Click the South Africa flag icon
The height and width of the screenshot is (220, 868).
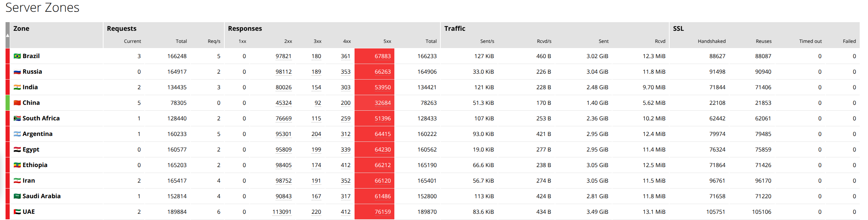click(x=17, y=118)
